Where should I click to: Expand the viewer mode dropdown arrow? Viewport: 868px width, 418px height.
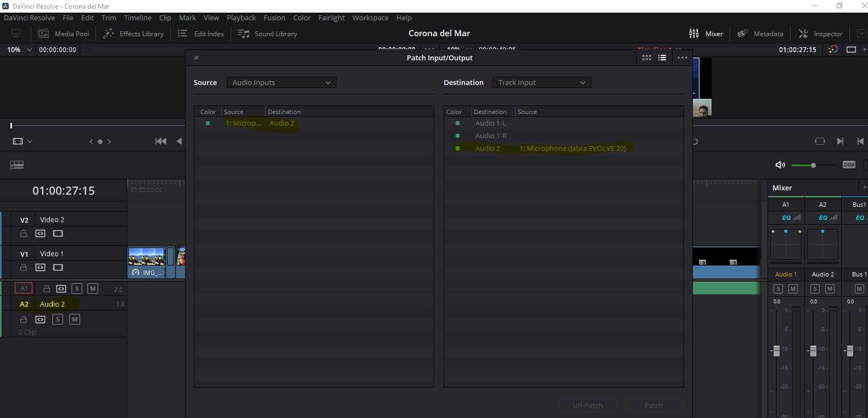30,141
